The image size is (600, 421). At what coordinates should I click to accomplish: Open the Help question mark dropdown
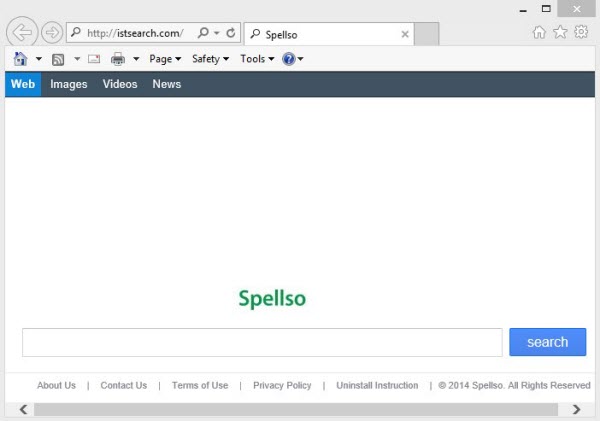pos(292,59)
